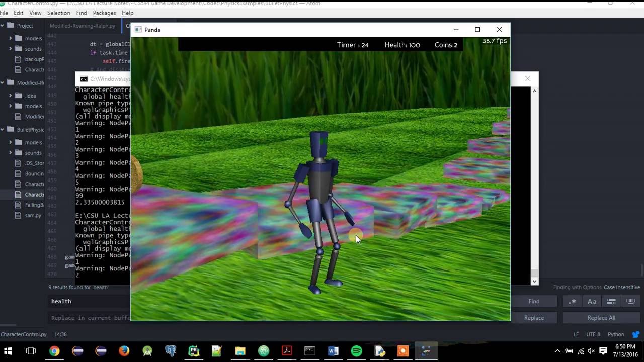This screenshot has height=362, width=644.
Task: Collapse the BulletPhysic root folder arrow
Action: coord(3,129)
